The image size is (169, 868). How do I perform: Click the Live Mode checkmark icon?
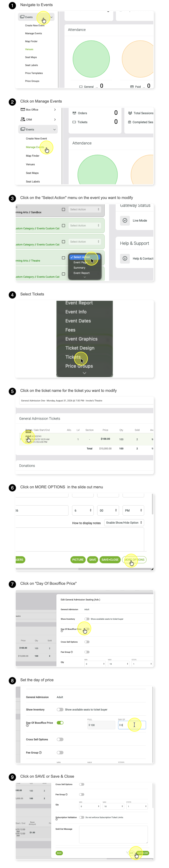[125, 220]
